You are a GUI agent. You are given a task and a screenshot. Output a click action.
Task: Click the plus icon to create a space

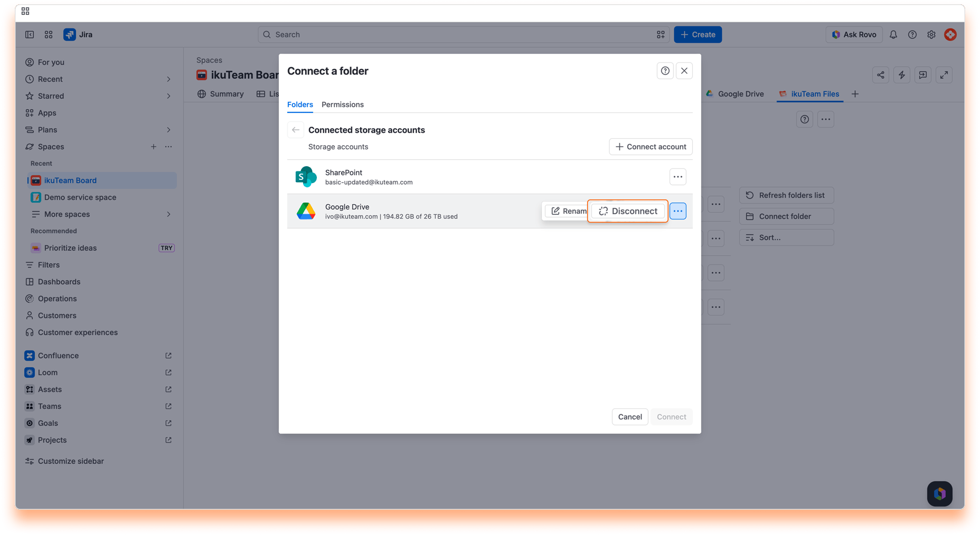[x=154, y=147]
